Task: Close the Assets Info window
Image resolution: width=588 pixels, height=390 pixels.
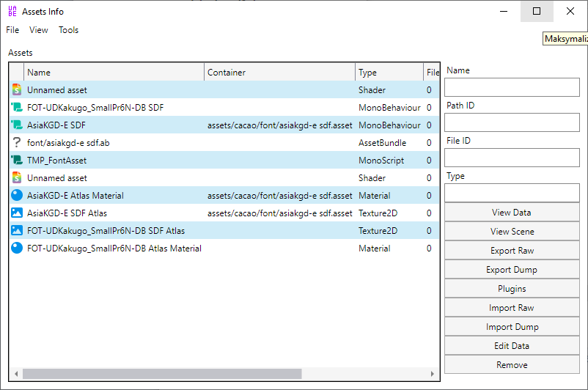Action: pos(570,11)
